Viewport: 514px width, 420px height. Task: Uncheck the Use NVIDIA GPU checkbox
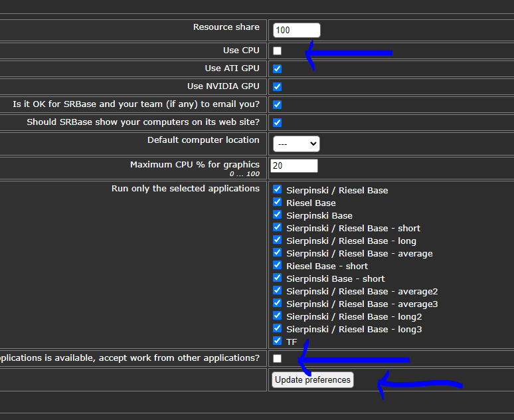coord(277,86)
